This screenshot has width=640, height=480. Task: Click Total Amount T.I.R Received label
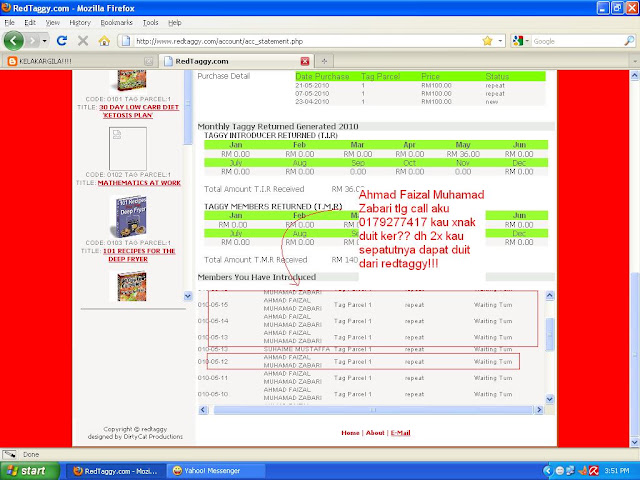(x=254, y=189)
